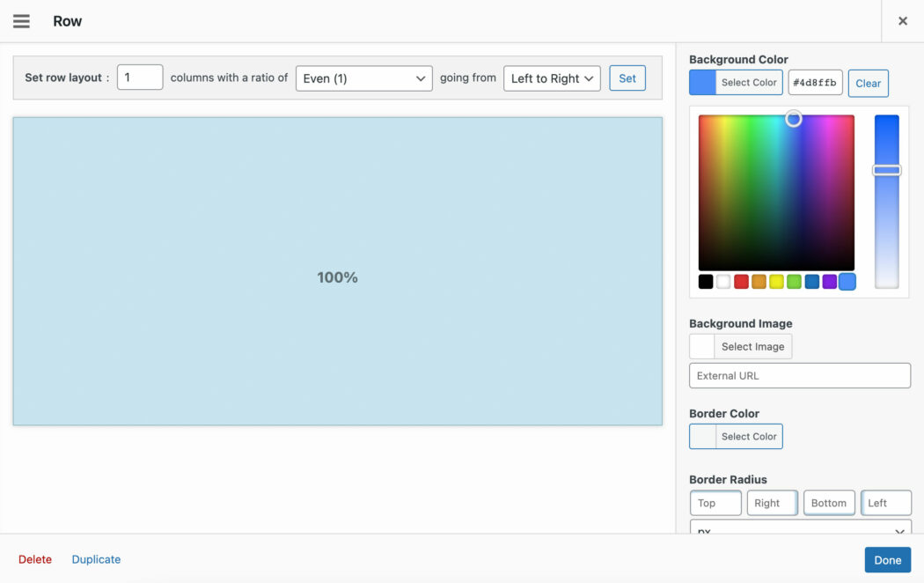The image size is (924, 583).
Task: Clear the background color
Action: click(x=868, y=83)
